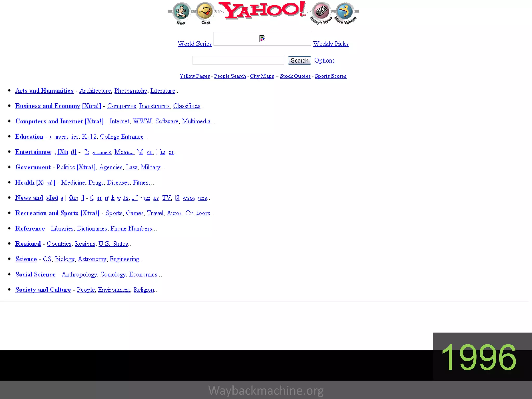Open Today's News newspaper icon
532x399 pixels.
[322, 14]
